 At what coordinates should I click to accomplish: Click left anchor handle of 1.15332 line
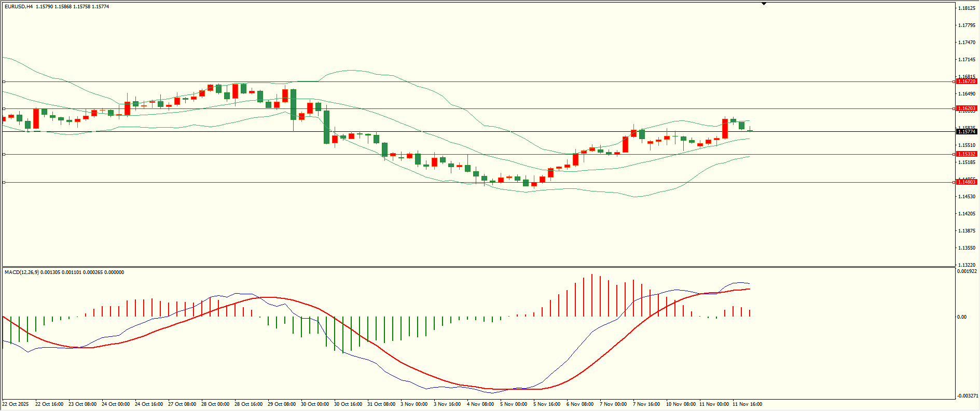point(4,154)
